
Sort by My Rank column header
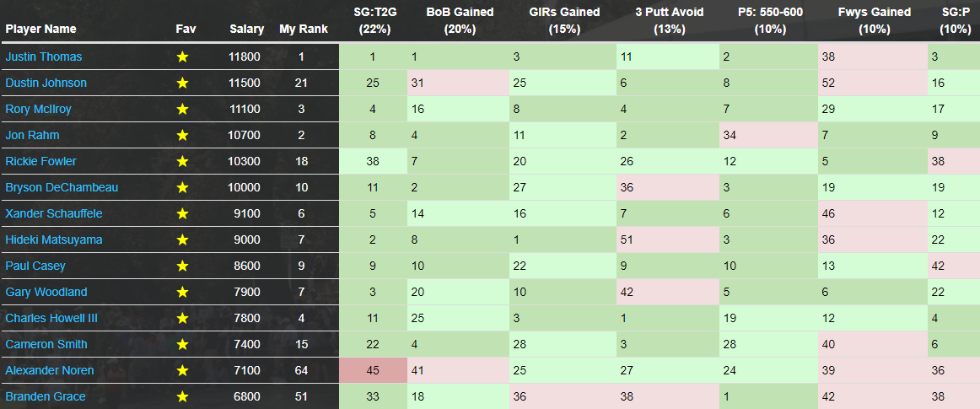pos(303,29)
